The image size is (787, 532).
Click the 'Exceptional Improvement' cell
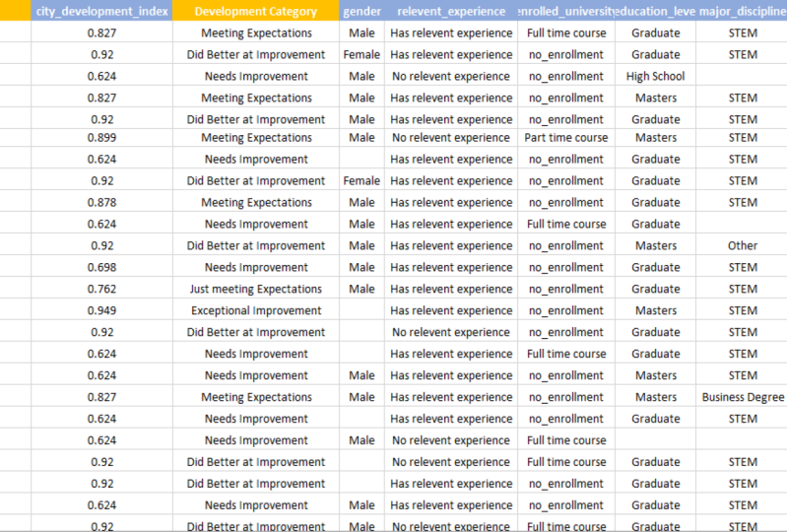tap(256, 310)
